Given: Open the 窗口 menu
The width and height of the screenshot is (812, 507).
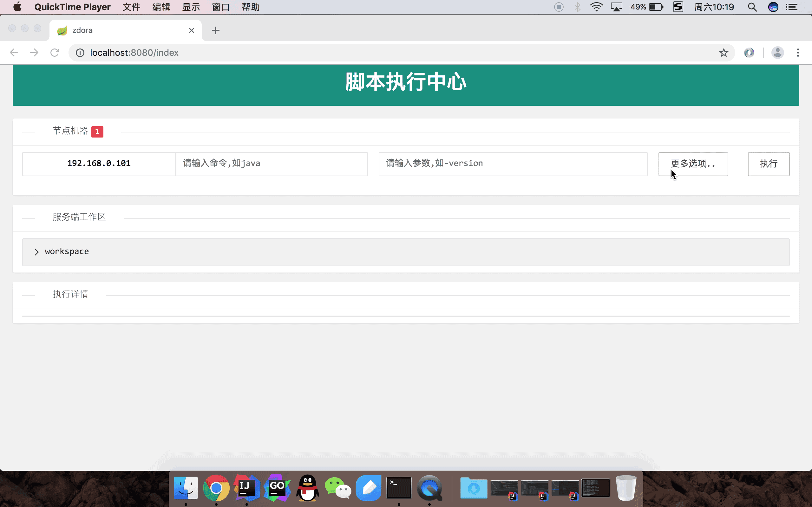Looking at the screenshot, I should point(220,7).
